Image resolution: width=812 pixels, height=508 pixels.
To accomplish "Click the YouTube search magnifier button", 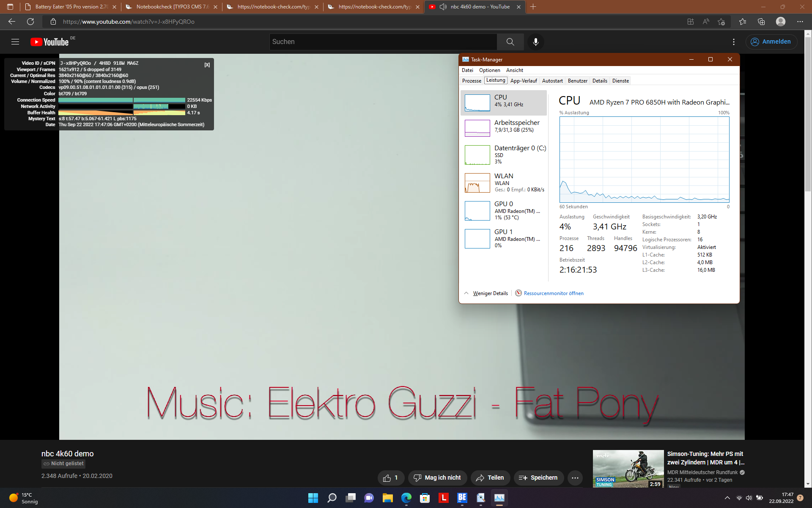I will click(x=510, y=41).
